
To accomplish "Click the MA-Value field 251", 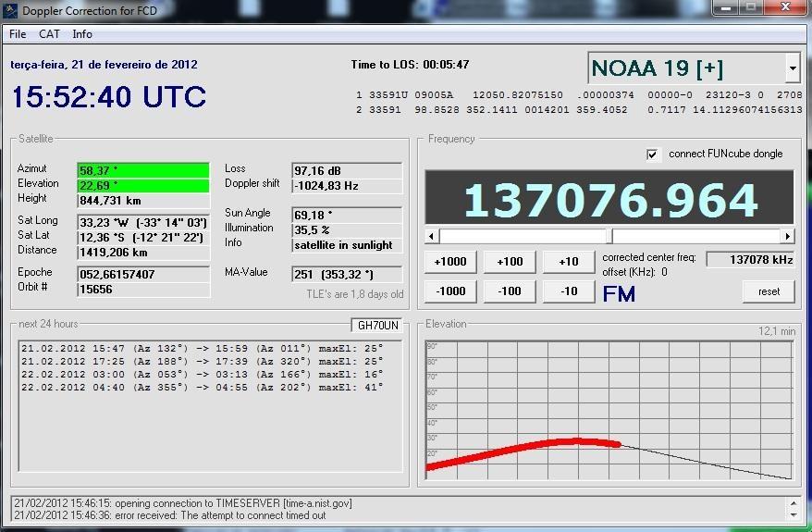I will pyautogui.click(x=347, y=274).
